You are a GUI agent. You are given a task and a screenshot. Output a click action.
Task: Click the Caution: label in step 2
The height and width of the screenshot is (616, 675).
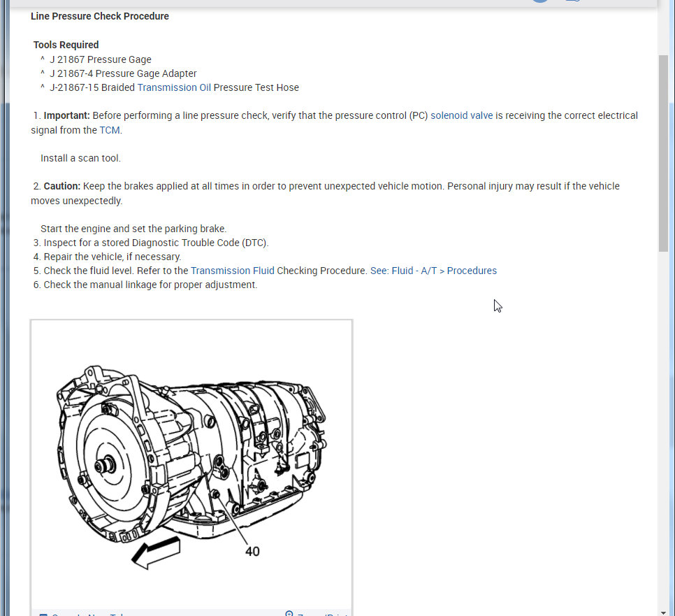coord(62,186)
